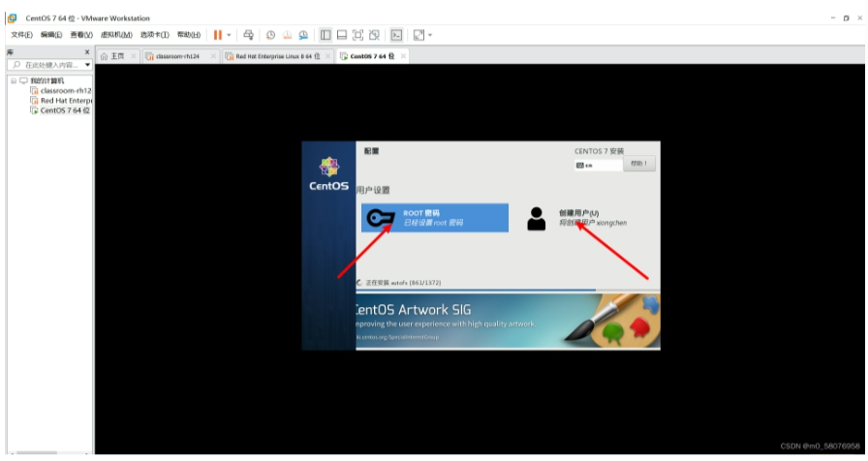Enter full screen mode

[358, 35]
